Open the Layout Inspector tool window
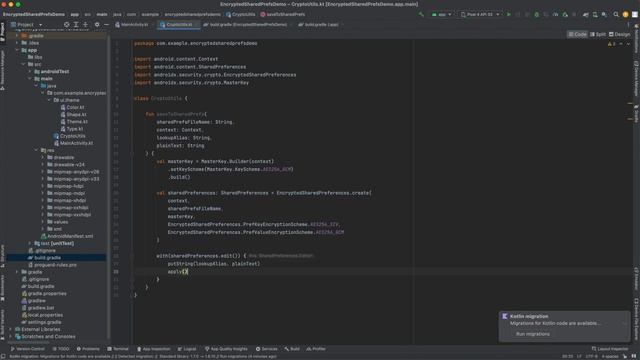Viewport: 640px width, 360px height. (610, 349)
